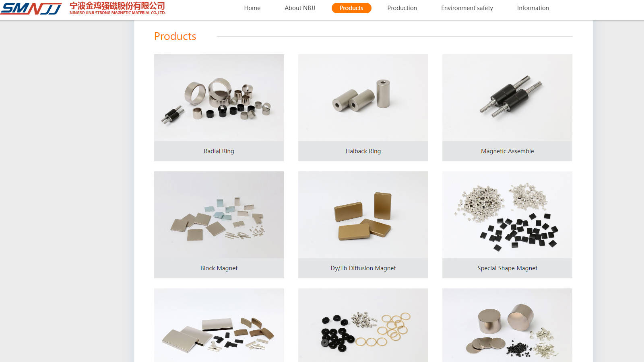This screenshot has height=362, width=644.
Task: Click the Dy/Tb Diffusion Magnet caption
Action: click(363, 268)
